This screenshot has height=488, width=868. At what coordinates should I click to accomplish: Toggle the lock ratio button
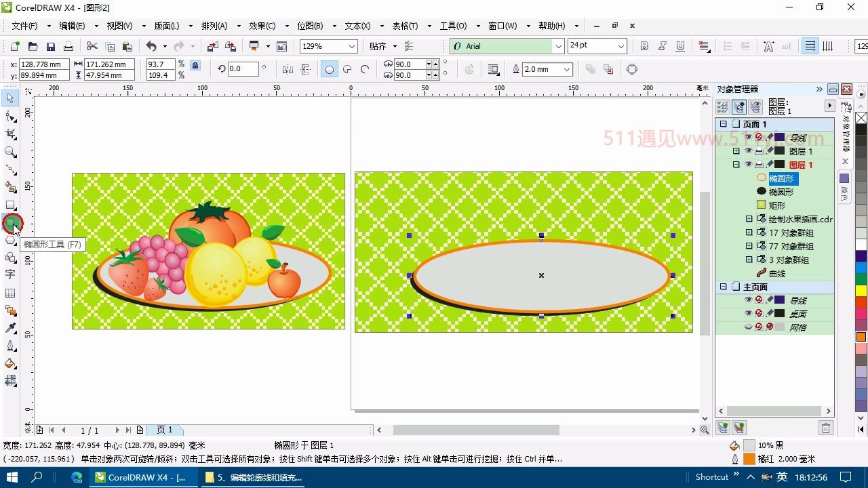point(195,66)
